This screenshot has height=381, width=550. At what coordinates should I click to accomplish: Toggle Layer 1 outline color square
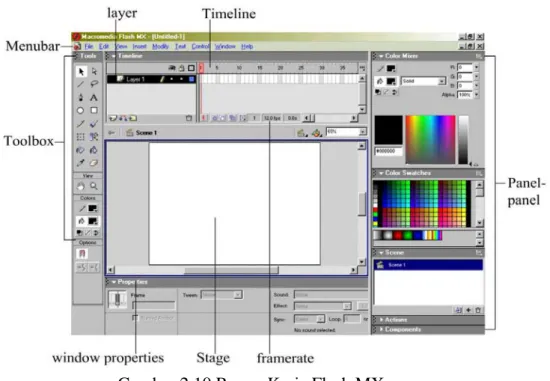coord(192,79)
